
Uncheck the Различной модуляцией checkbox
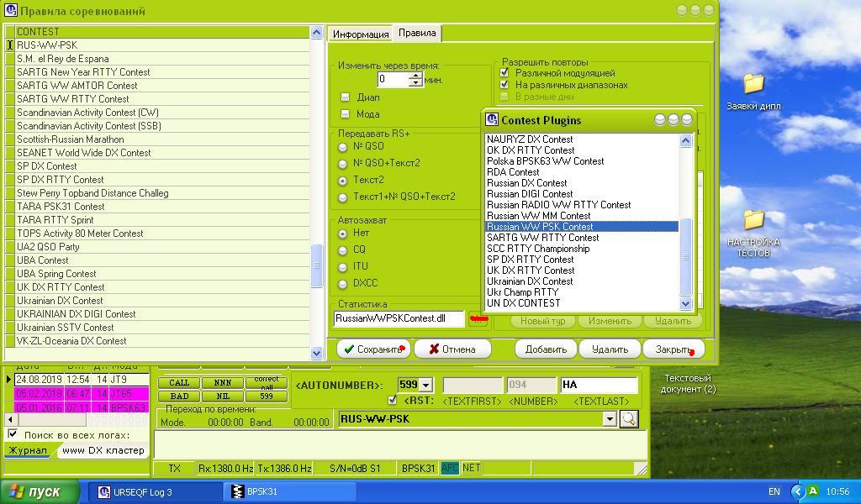[504, 73]
